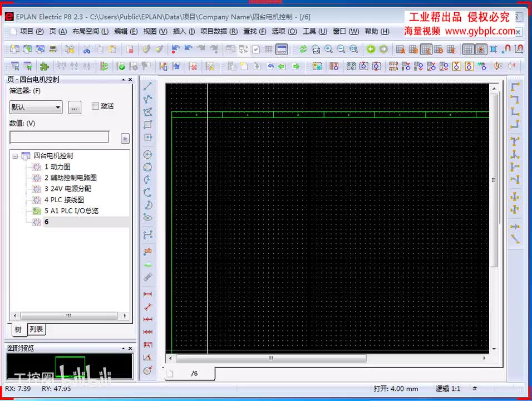Toggle object snap magnet icon
532x401 pixels.
click(506, 50)
